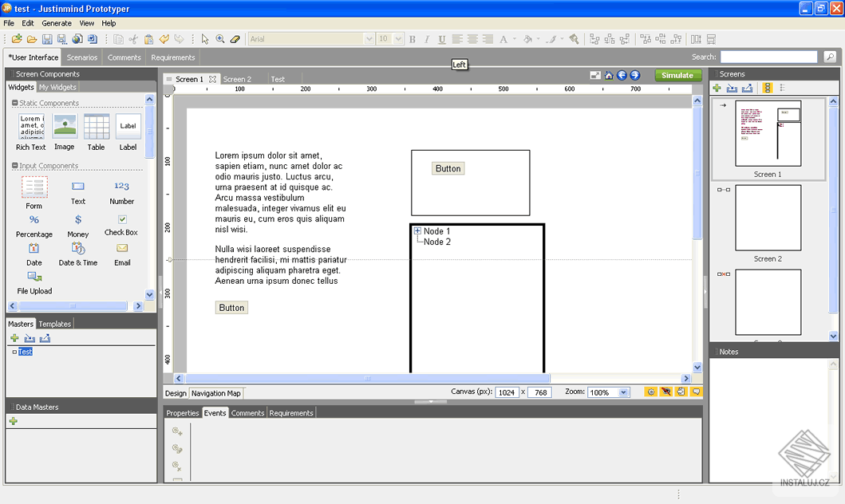845x504 pixels.
Task: Click the Cut scissors icon
Action: pyautogui.click(x=133, y=39)
